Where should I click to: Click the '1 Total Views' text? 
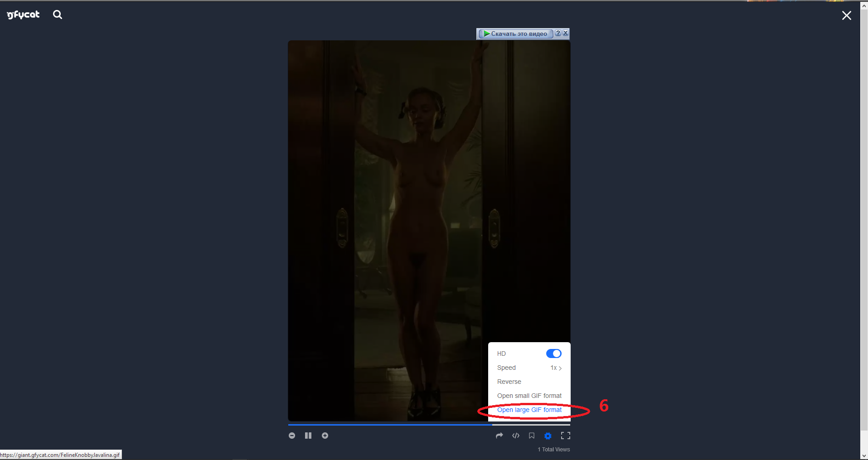[554, 450]
